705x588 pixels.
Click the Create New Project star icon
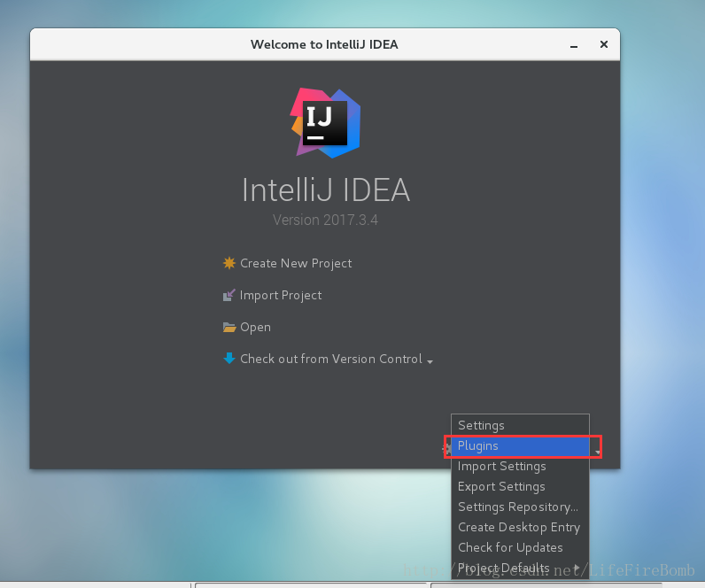click(229, 263)
